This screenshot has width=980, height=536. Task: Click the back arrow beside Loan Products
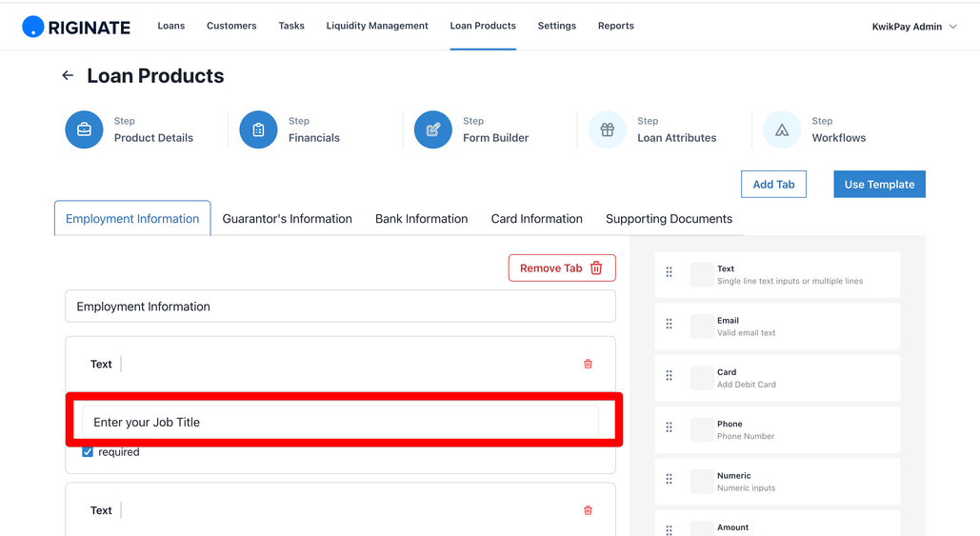(68, 75)
